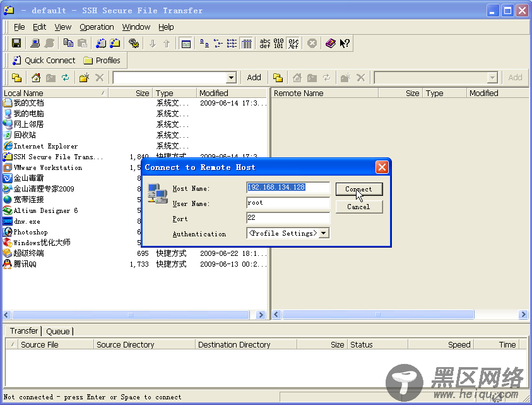The image size is (532, 405).
Task: Close the Connect to Remote Host dialog
Action: click(x=382, y=167)
